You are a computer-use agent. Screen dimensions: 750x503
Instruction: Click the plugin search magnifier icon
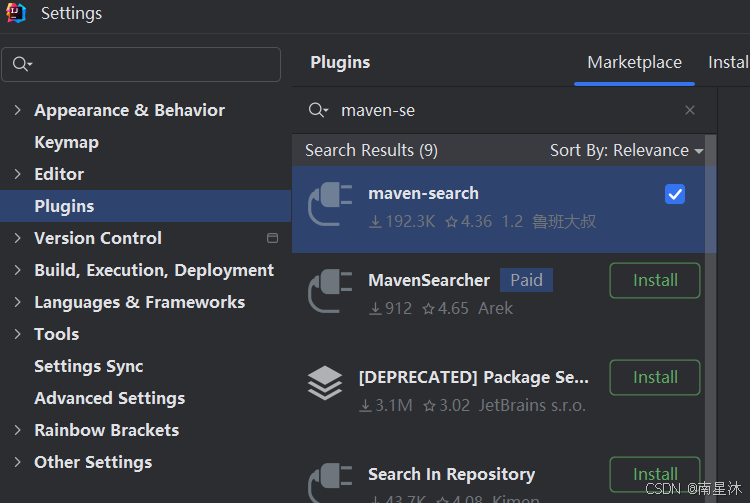click(318, 110)
